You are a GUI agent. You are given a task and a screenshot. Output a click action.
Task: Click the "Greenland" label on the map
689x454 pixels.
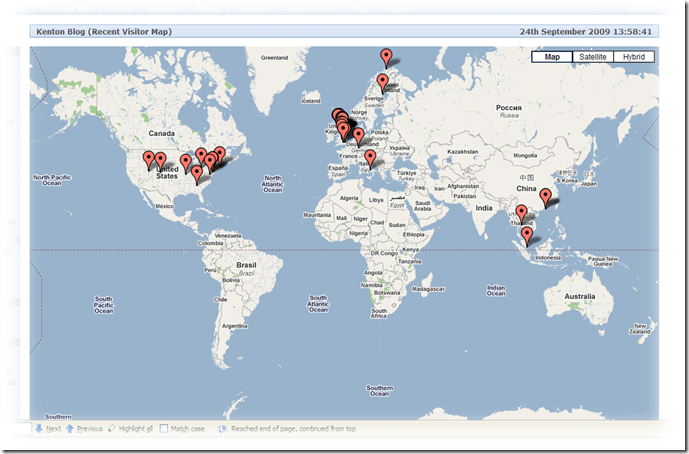[274, 58]
